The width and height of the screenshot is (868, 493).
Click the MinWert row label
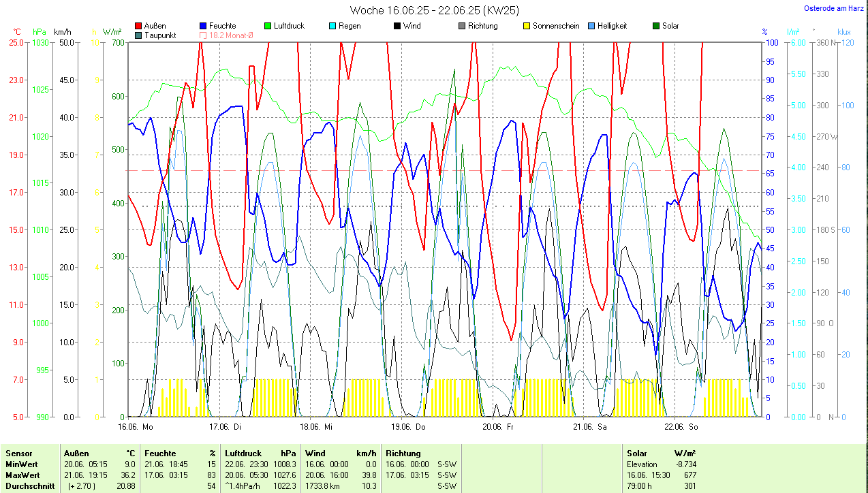(22, 464)
